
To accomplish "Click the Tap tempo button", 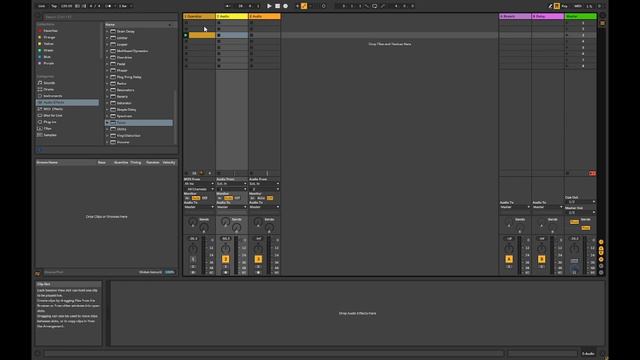I will pyautogui.click(x=54, y=6).
